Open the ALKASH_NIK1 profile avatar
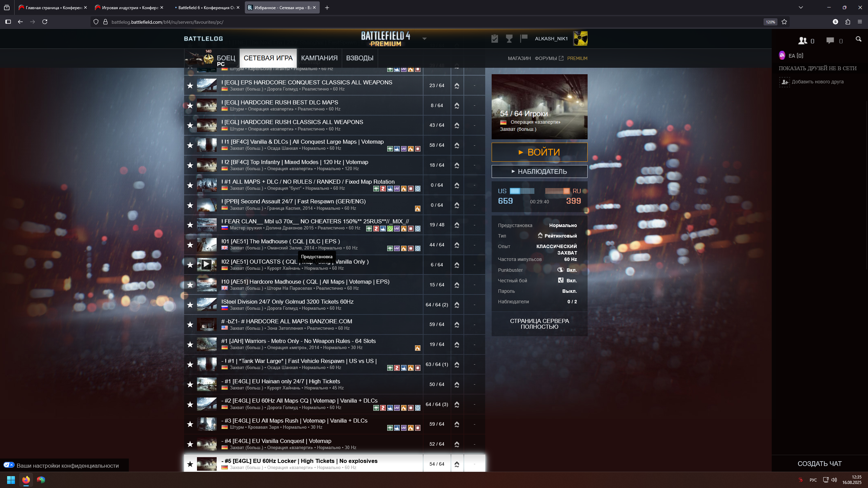The image size is (868, 488). [x=580, y=39]
